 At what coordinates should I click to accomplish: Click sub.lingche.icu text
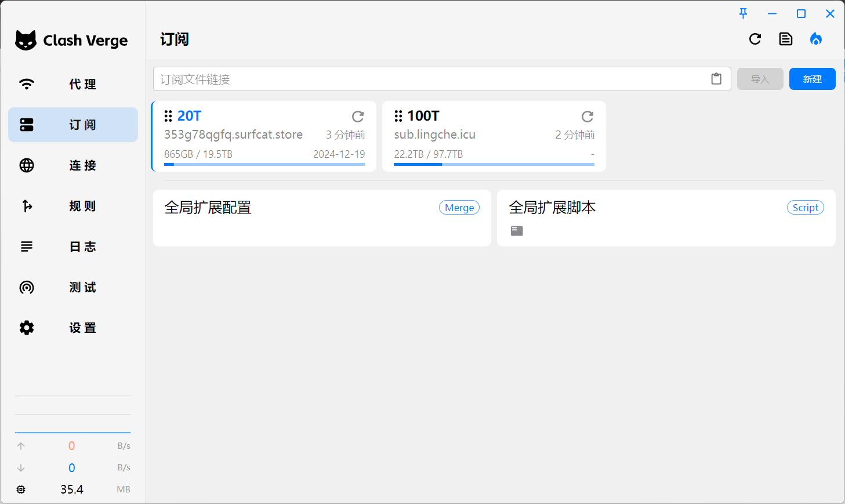coord(434,135)
